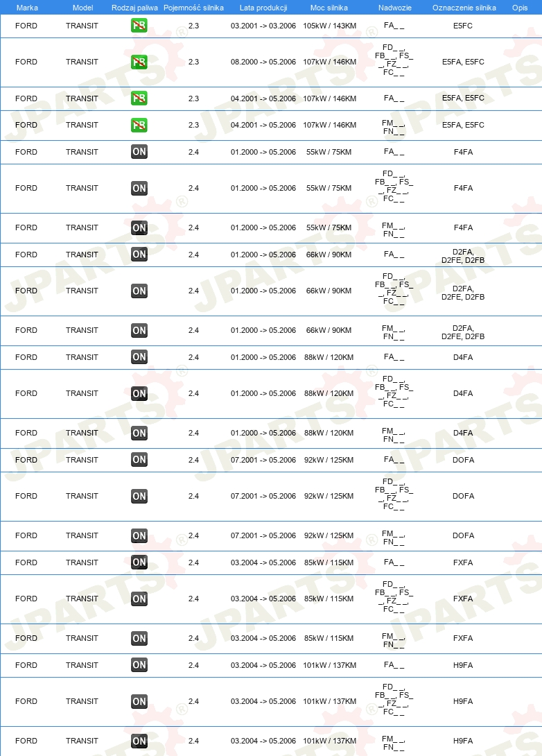
Task: Click the Pojemność silnika column header
Action: 193,8
